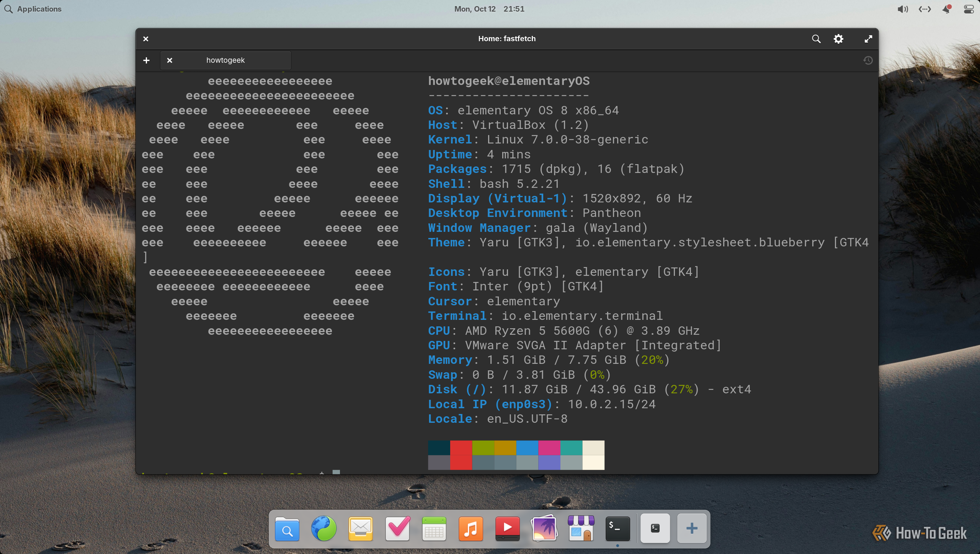Add a new workspace with dock plus

tap(692, 528)
